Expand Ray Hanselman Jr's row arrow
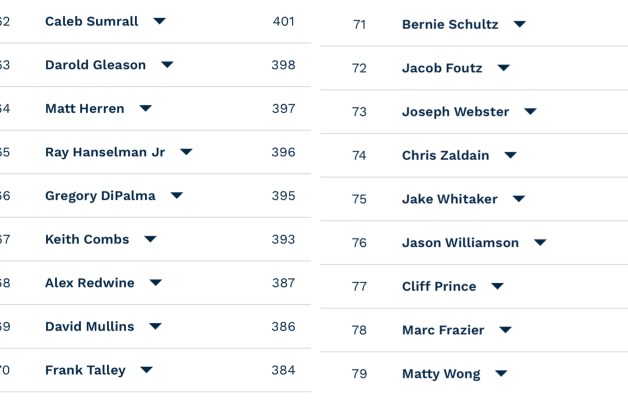Image resolution: width=628 pixels, height=400 pixels. point(186,152)
